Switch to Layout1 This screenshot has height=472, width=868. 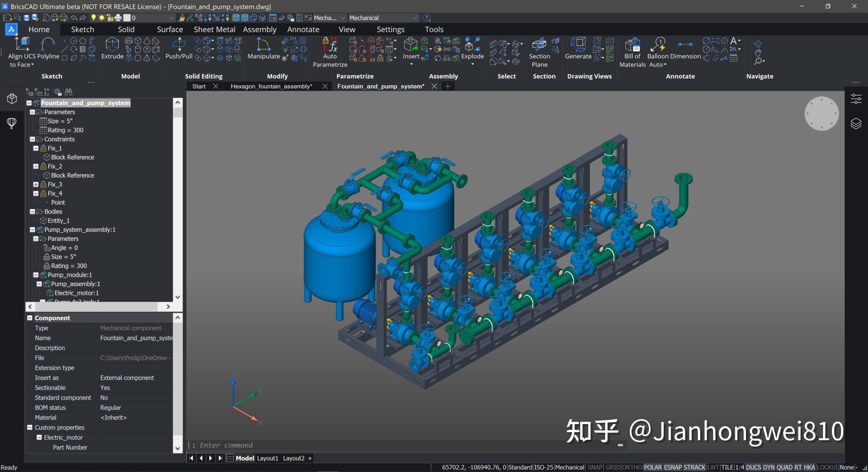click(268, 458)
